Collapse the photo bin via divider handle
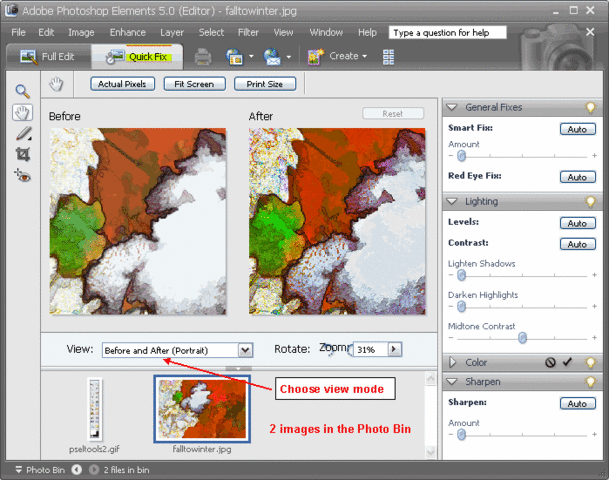 click(238, 368)
